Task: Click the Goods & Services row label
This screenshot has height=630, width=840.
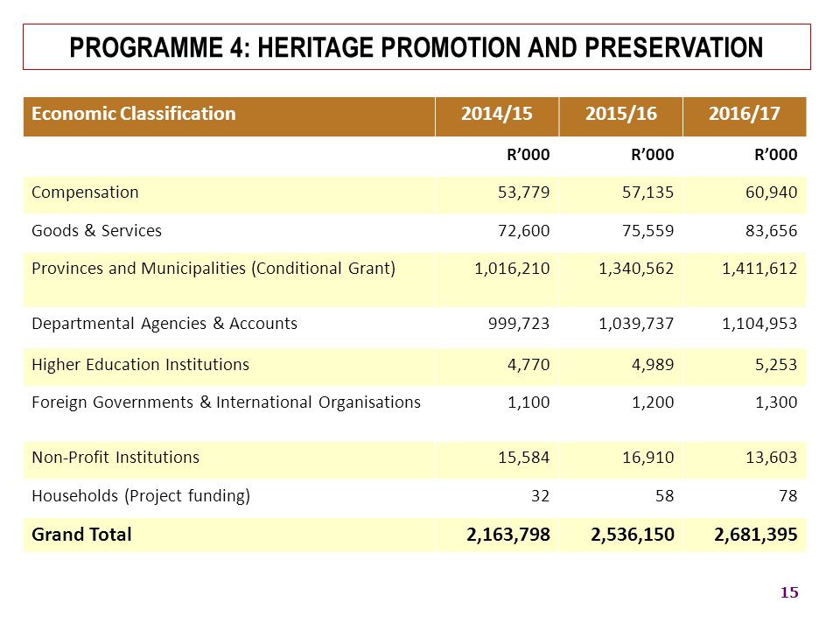Action: (x=96, y=230)
